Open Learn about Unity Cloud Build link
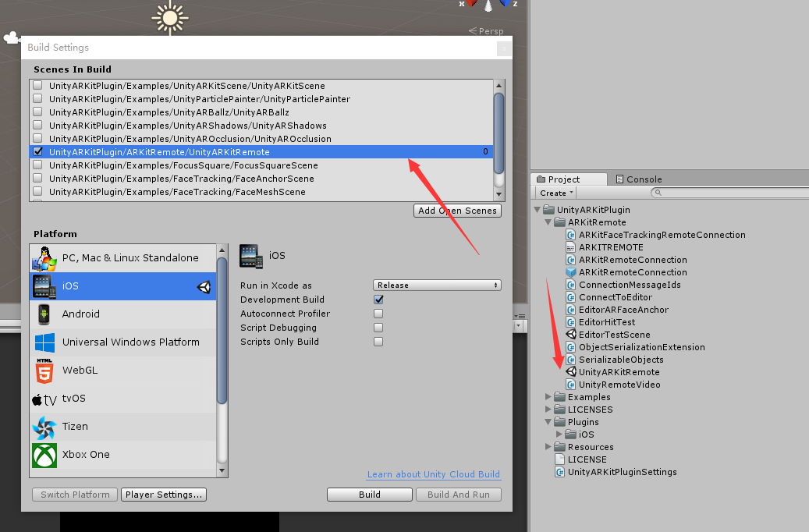 click(433, 474)
